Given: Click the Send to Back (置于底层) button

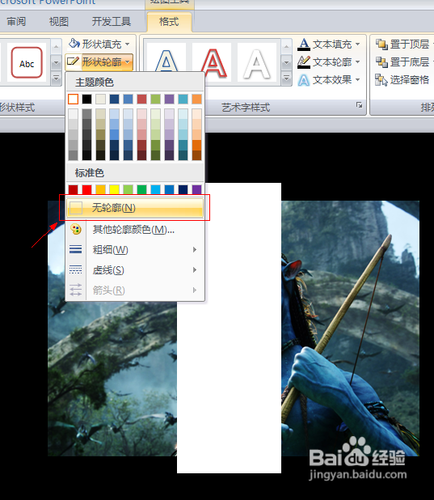Looking at the screenshot, I should pyautogui.click(x=403, y=62).
